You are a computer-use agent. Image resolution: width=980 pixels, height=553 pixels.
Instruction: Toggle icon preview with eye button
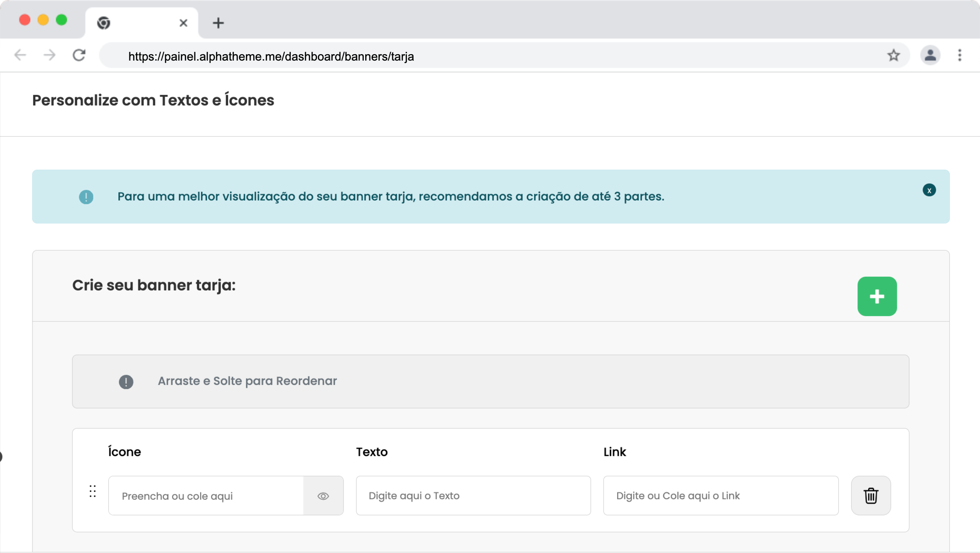pyautogui.click(x=323, y=496)
